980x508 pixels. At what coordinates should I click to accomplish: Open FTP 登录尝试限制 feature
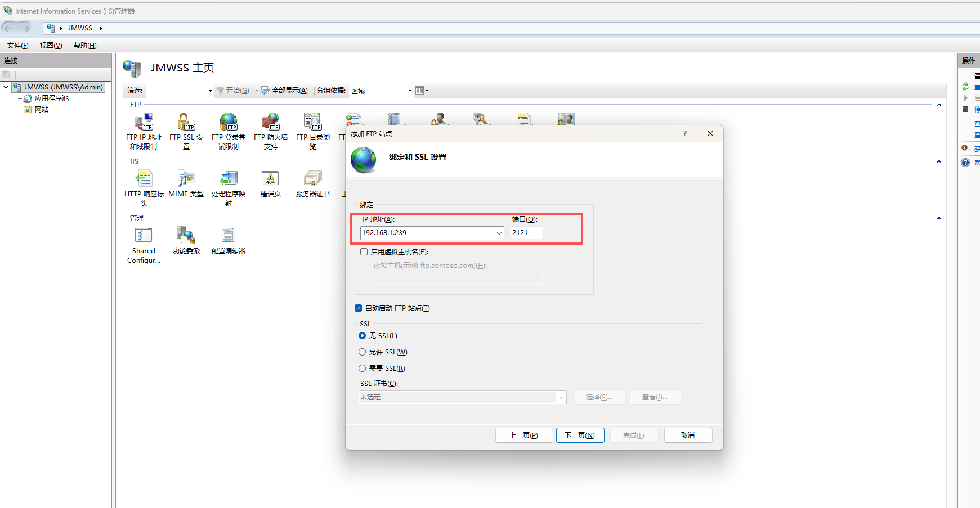228,122
